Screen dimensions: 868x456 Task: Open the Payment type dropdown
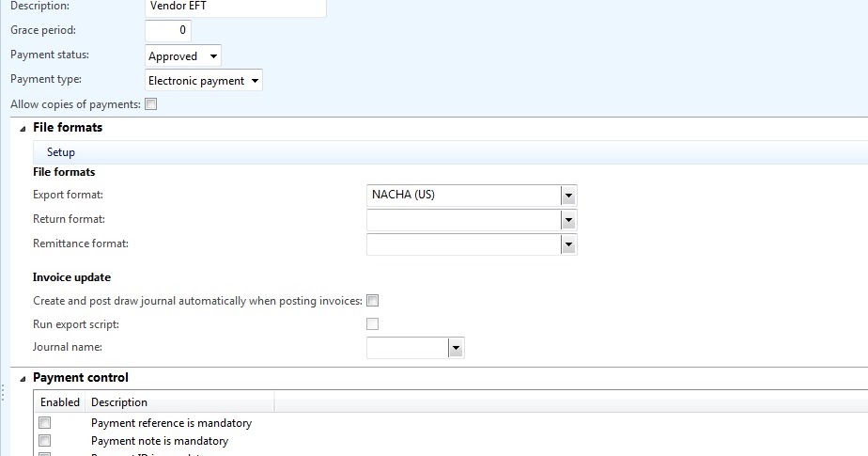point(254,81)
